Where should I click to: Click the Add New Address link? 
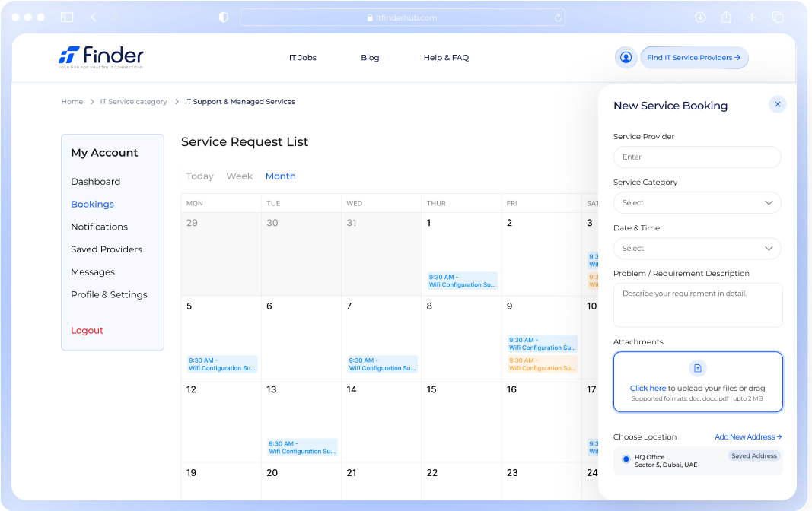[748, 437]
